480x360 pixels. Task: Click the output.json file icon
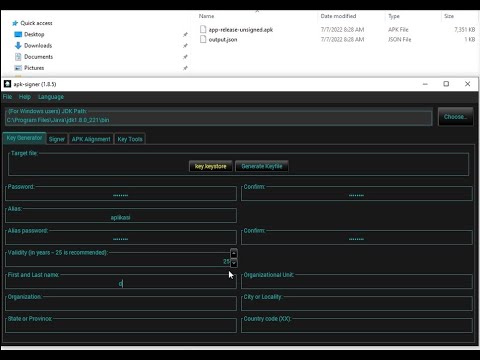[203, 39]
